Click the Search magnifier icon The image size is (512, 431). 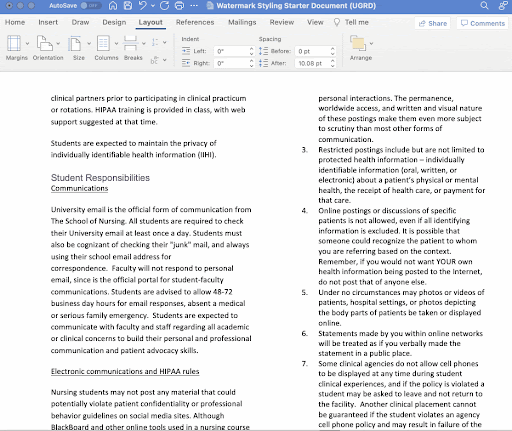tap(484, 6)
